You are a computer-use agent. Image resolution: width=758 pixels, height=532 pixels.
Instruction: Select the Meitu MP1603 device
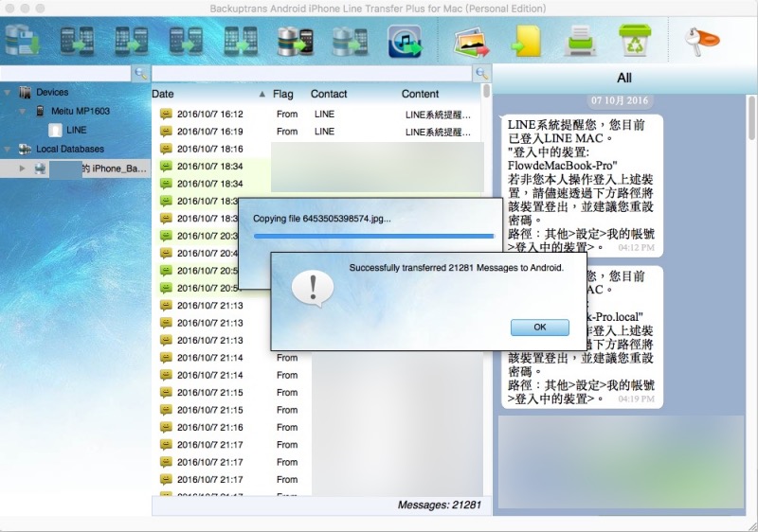[81, 111]
